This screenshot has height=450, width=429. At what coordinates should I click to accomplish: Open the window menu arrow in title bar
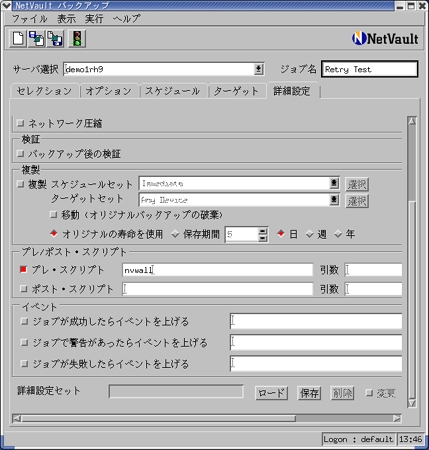coord(6,5)
